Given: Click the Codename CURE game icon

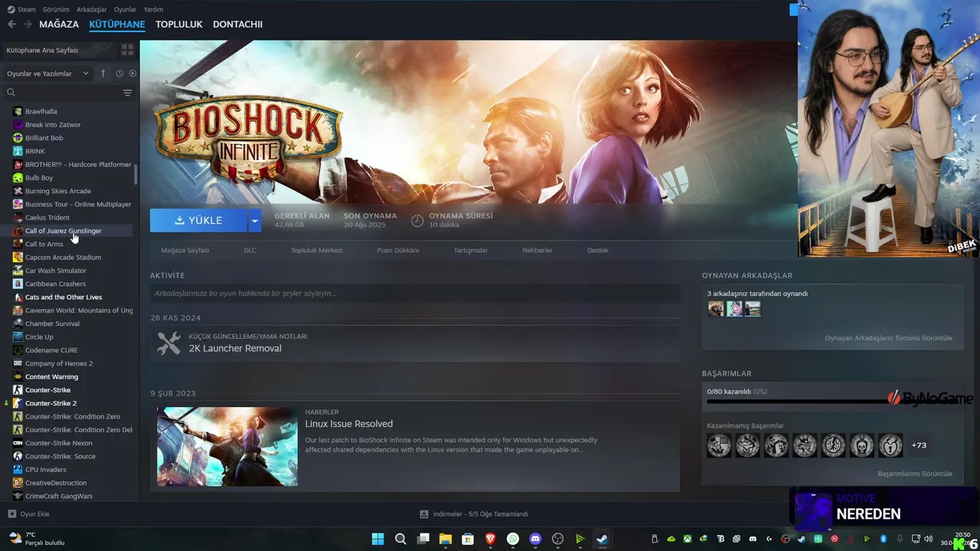Looking at the screenshot, I should click(18, 350).
